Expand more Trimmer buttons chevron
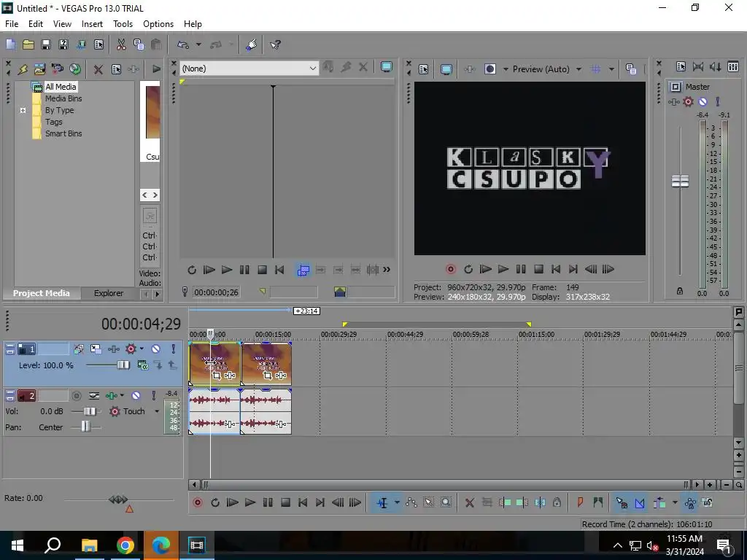Screen dimensions: 747x560 click(x=387, y=270)
